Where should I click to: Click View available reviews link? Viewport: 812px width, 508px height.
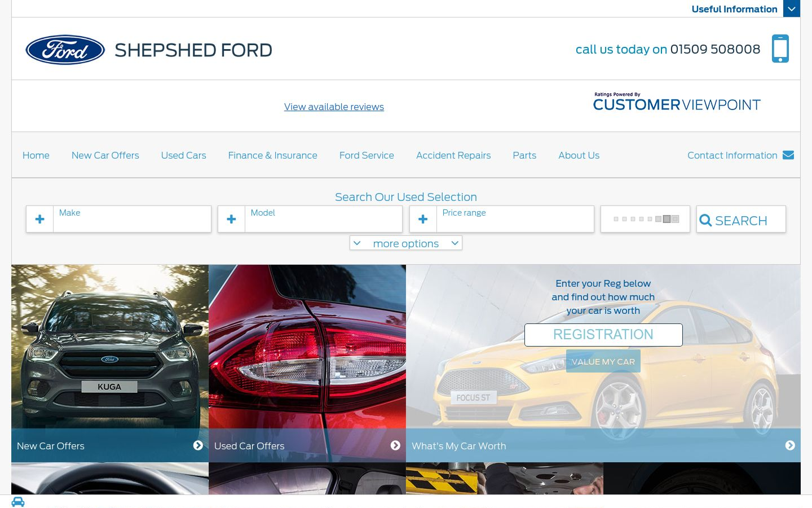point(334,107)
